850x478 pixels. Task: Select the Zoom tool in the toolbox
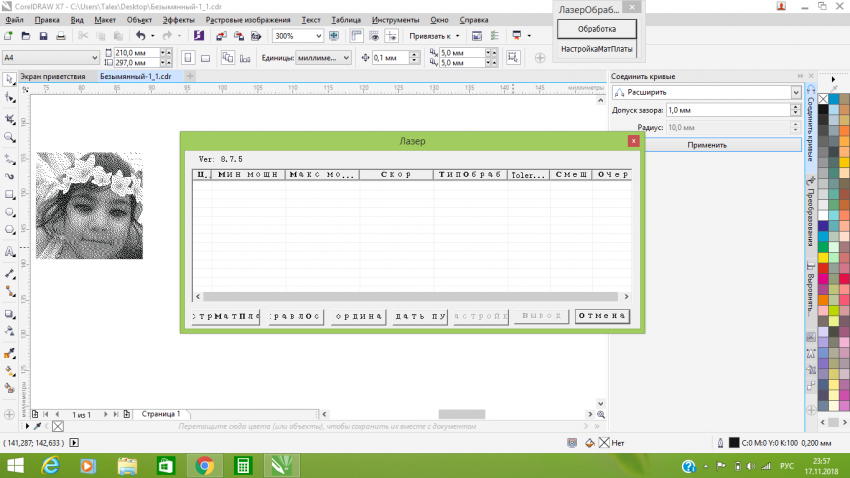9,137
